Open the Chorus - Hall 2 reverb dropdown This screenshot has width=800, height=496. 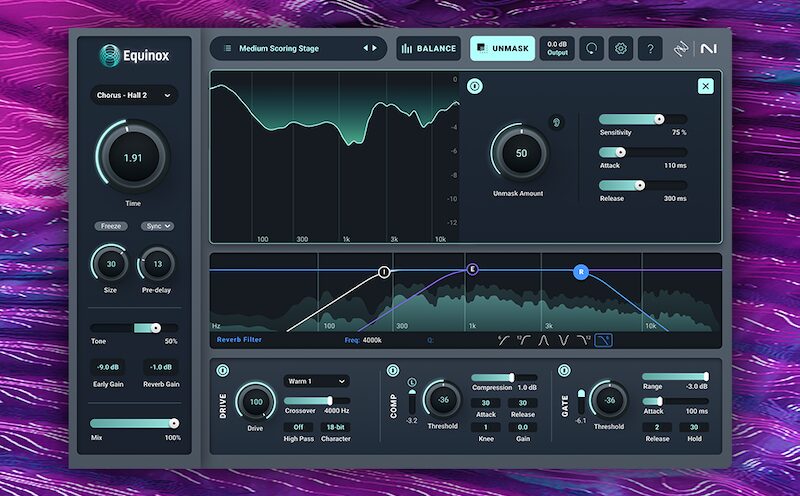(x=134, y=95)
